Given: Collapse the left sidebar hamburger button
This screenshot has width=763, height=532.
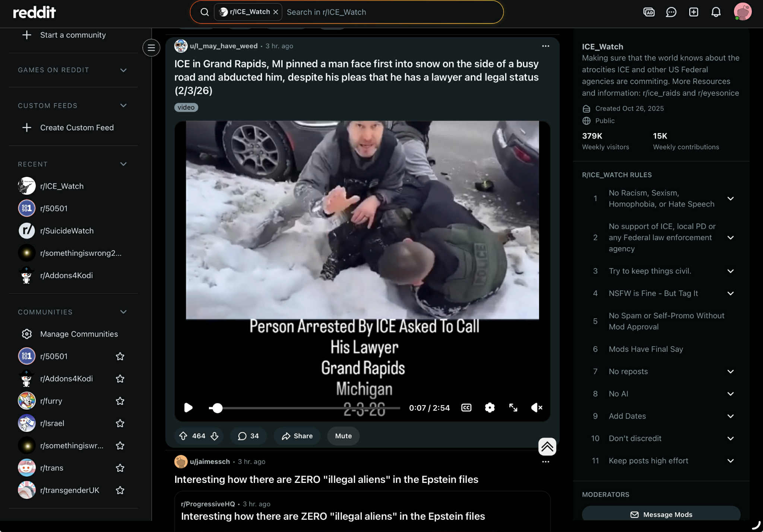Looking at the screenshot, I should (151, 48).
